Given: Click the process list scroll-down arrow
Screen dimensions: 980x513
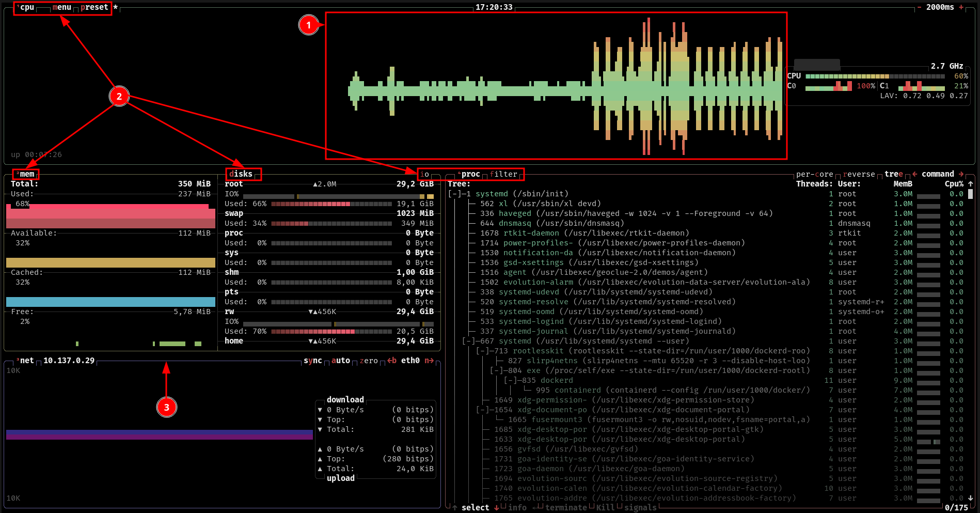Looking at the screenshot, I should tap(970, 498).
